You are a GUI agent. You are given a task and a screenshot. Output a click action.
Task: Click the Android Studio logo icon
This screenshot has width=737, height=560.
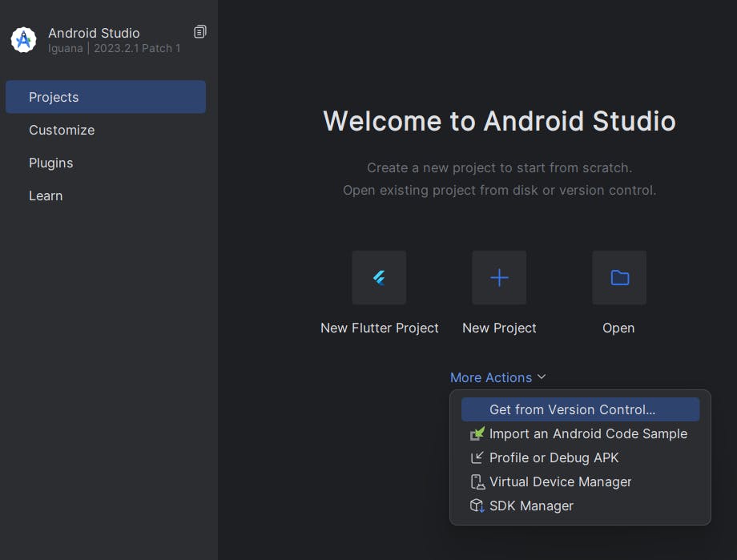click(23, 39)
